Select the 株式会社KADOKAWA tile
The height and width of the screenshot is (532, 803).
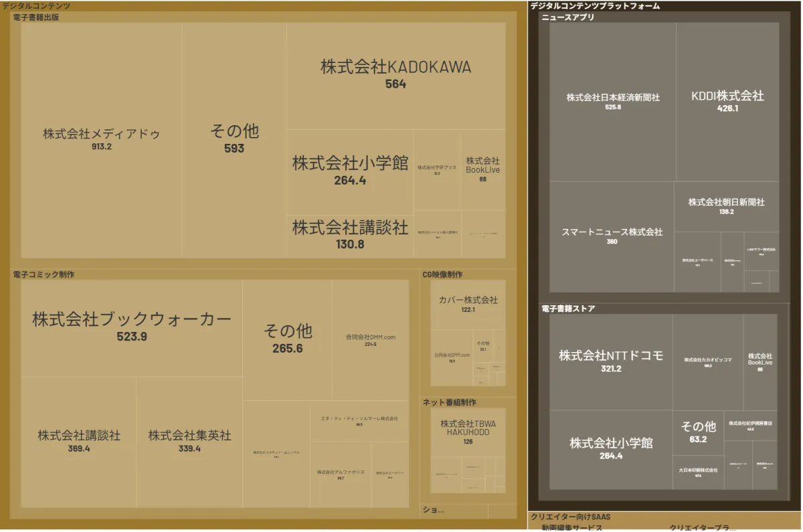[x=395, y=74]
